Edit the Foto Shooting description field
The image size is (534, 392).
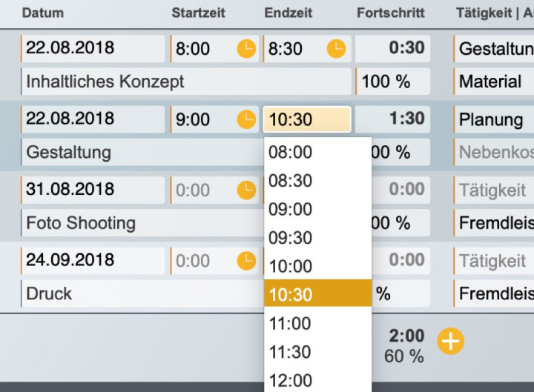tap(141, 223)
